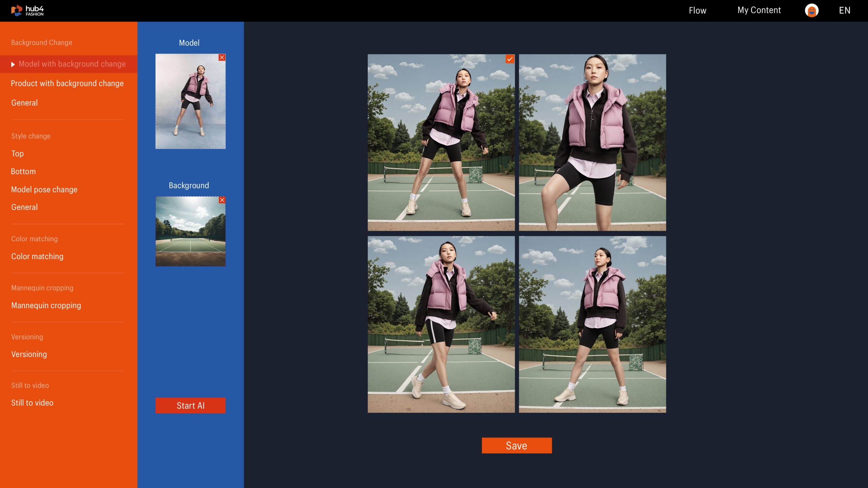The width and height of the screenshot is (868, 488).
Task: Open General under Style change
Action: pos(24,207)
